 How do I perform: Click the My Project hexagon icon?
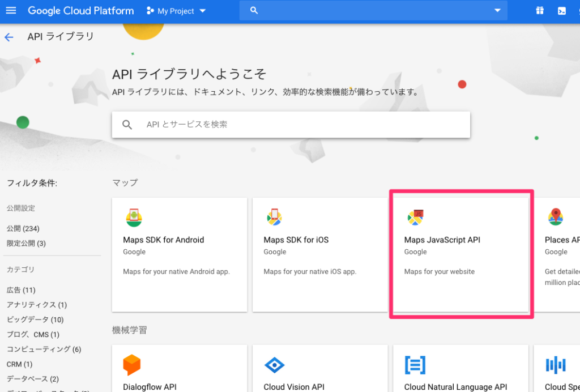coord(150,11)
